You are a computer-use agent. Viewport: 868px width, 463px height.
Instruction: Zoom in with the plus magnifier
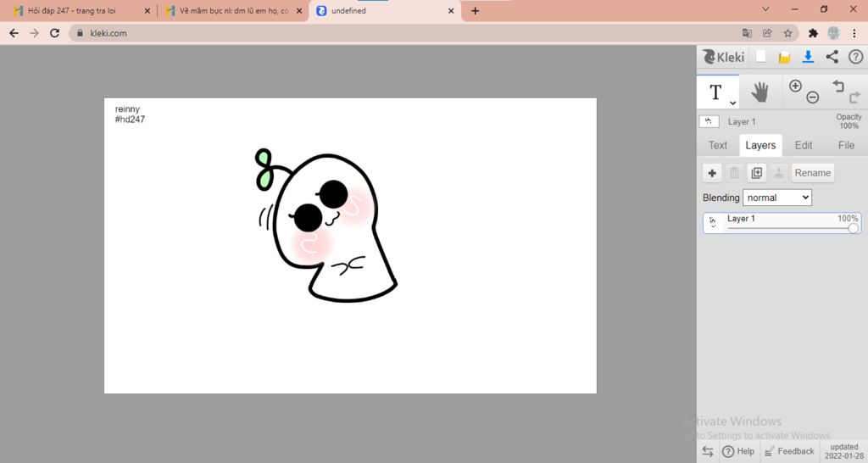click(795, 86)
